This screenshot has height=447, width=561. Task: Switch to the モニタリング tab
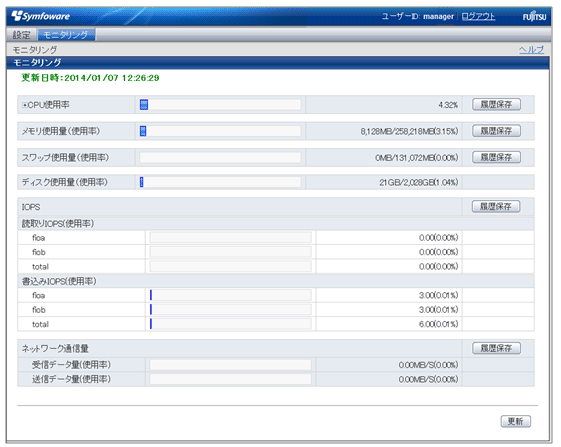point(66,35)
